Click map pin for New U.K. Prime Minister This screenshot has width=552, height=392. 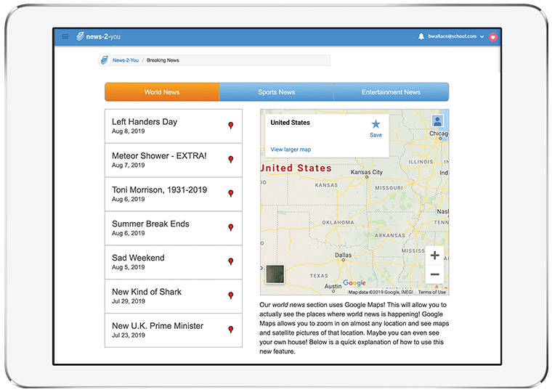pos(230,330)
